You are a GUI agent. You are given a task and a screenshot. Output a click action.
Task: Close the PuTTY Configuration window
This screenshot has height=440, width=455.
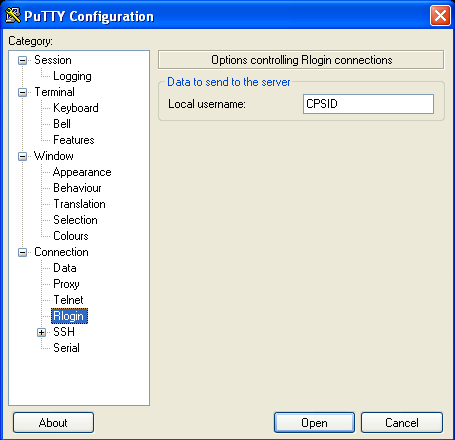pos(440,15)
